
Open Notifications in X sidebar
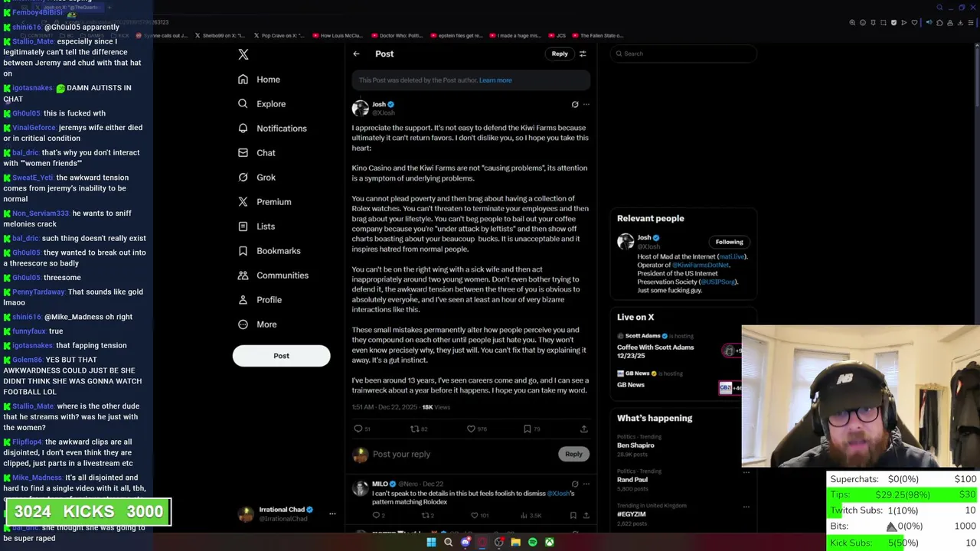click(x=272, y=129)
